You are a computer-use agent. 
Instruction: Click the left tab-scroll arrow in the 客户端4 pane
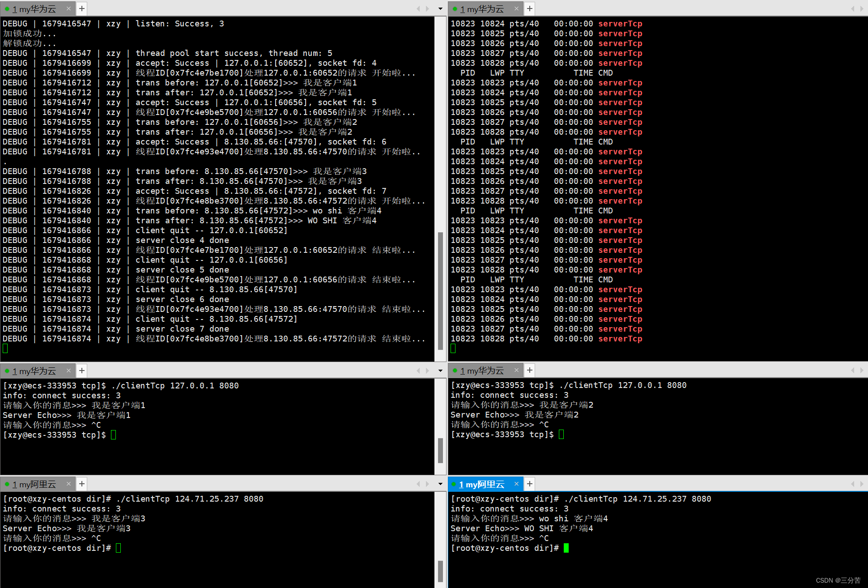[853, 484]
